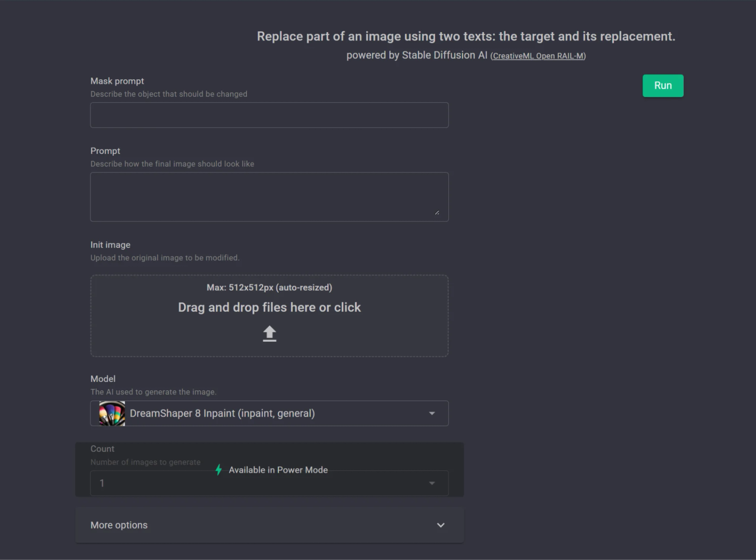Click the Count dropdown caret
This screenshot has height=560, width=756.
pos(431,483)
